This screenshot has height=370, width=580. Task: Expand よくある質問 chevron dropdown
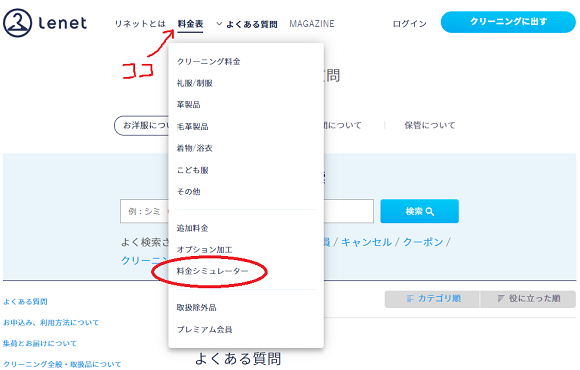[219, 24]
